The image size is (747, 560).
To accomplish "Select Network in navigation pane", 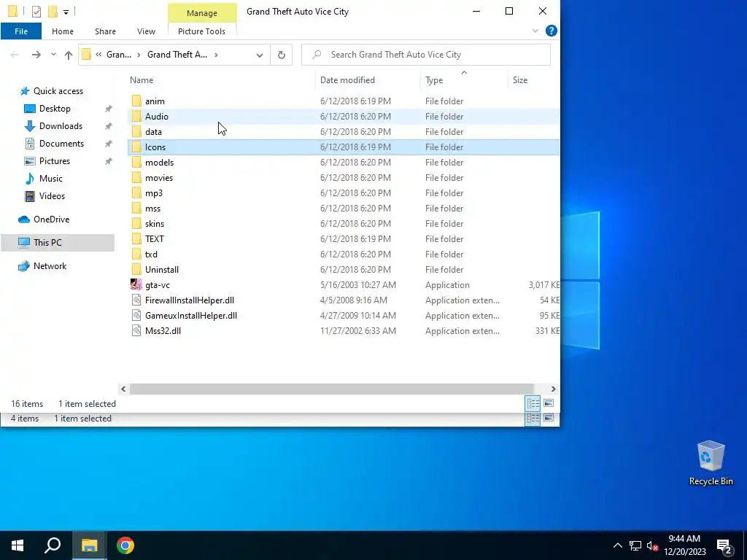I will coord(50,266).
